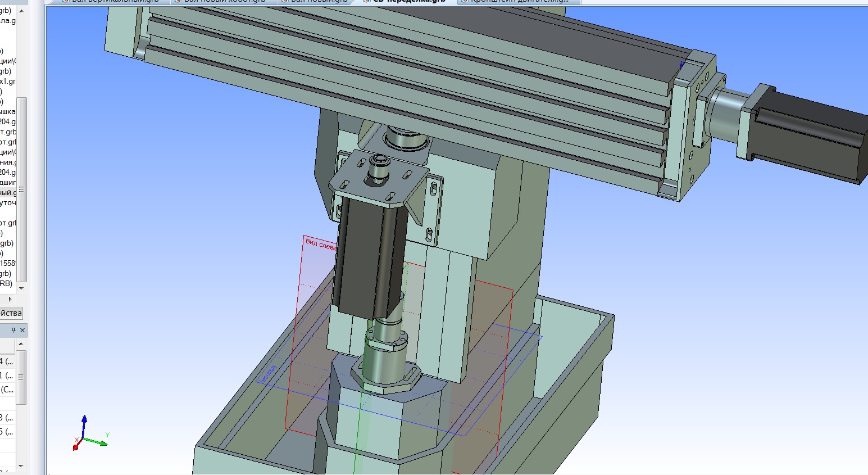Click the lower panel's scroll thumb

pyautogui.click(x=21, y=377)
